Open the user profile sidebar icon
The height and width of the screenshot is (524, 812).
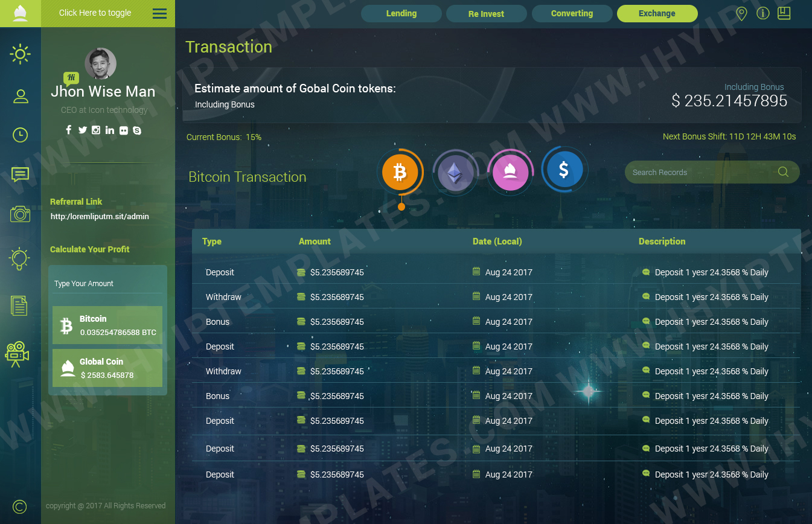21,96
